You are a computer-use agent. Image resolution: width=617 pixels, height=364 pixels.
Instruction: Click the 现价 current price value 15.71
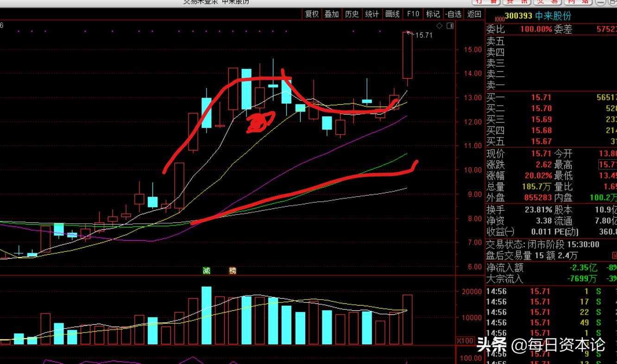click(x=541, y=154)
